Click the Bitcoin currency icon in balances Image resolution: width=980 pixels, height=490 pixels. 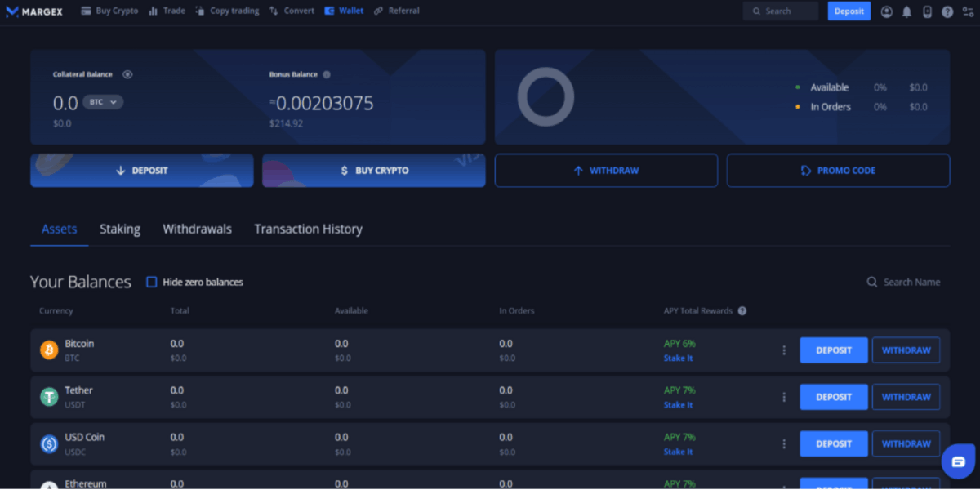pos(48,349)
